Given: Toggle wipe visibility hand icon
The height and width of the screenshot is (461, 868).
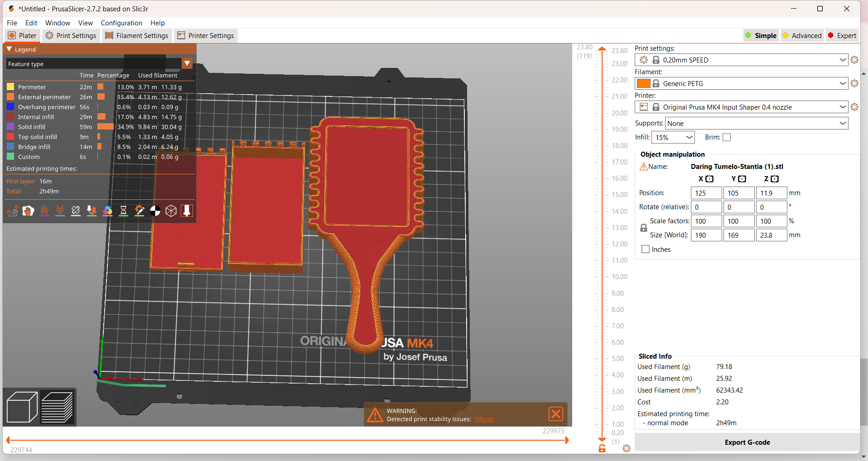Looking at the screenshot, I should 28,211.
